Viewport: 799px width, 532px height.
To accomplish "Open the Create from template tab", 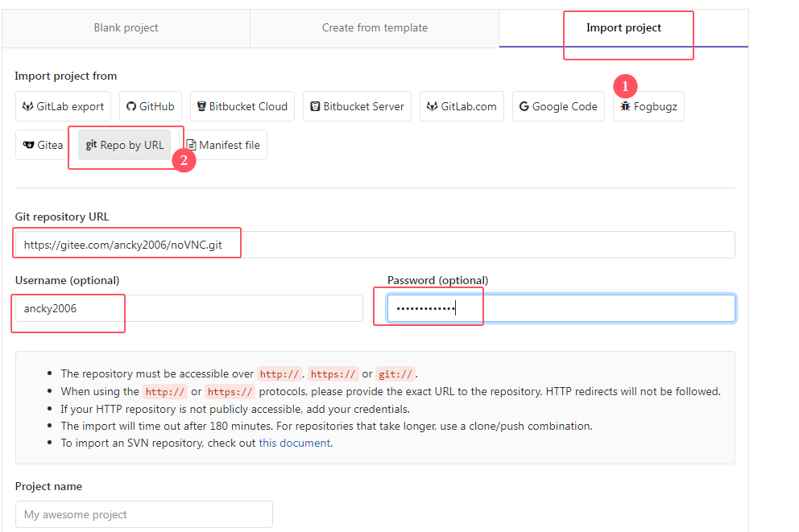I will point(375,28).
